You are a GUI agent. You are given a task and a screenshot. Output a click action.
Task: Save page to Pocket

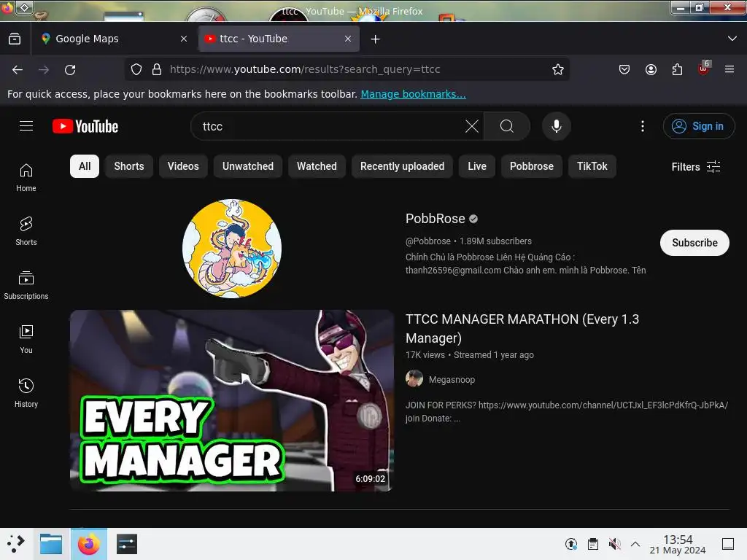[624, 69]
